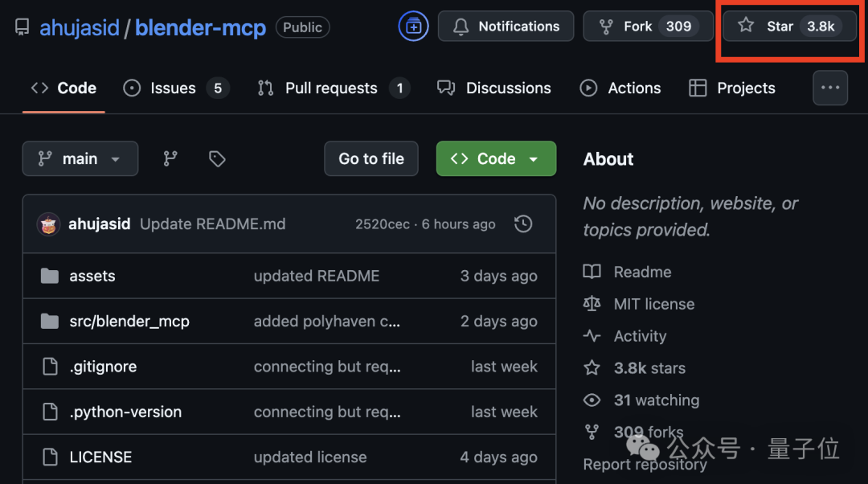This screenshot has width=868, height=484.
Task: Click ahujasid's avatar in commit row
Action: 48,224
